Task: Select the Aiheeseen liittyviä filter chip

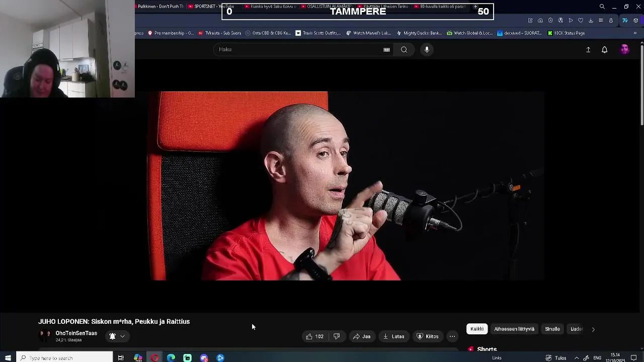Action: (x=514, y=329)
